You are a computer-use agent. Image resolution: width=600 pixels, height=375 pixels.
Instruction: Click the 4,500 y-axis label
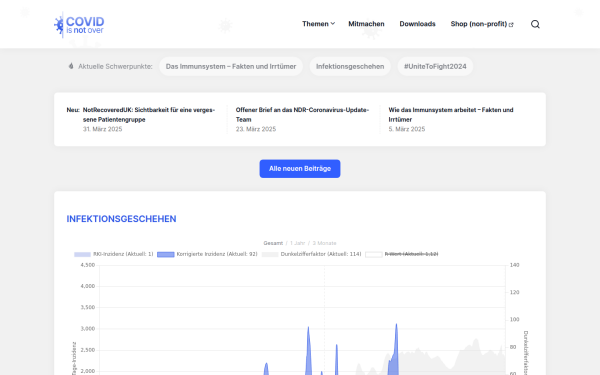point(88,265)
